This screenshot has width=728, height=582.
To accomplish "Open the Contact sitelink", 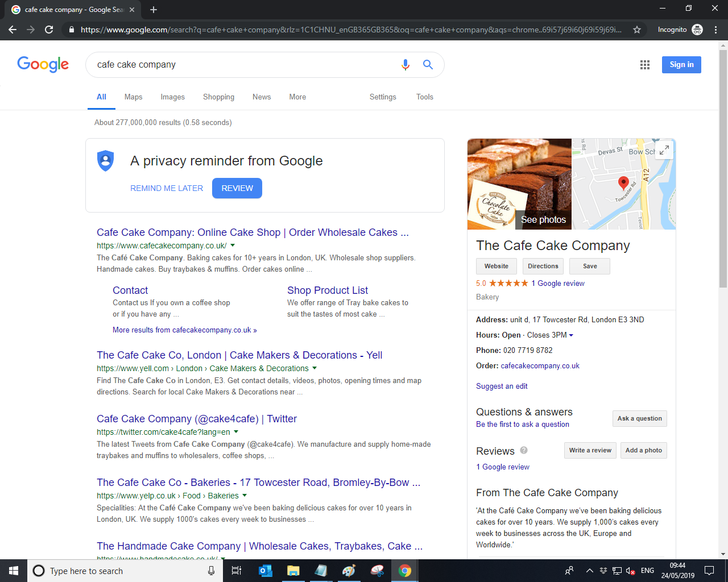I will 130,290.
